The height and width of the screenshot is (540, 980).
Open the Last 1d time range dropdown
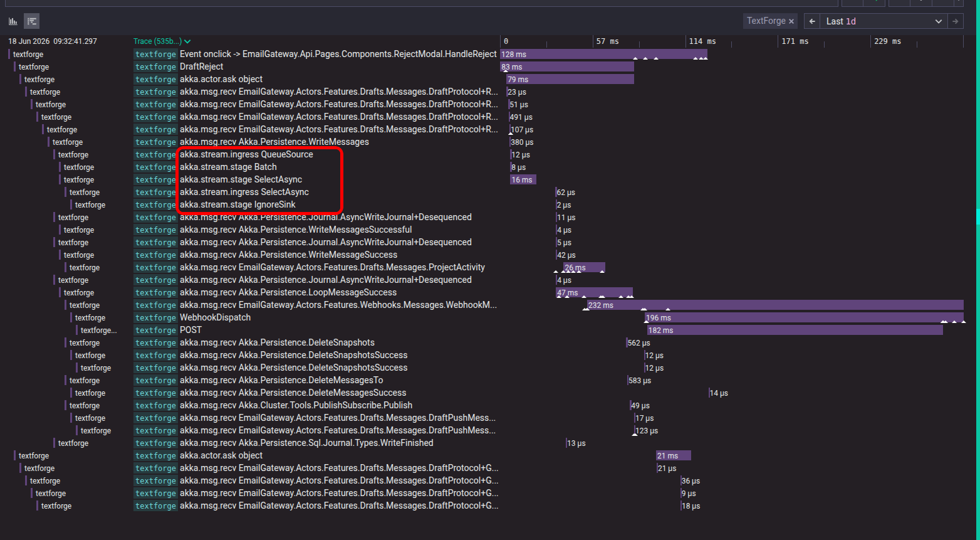pyautogui.click(x=884, y=21)
